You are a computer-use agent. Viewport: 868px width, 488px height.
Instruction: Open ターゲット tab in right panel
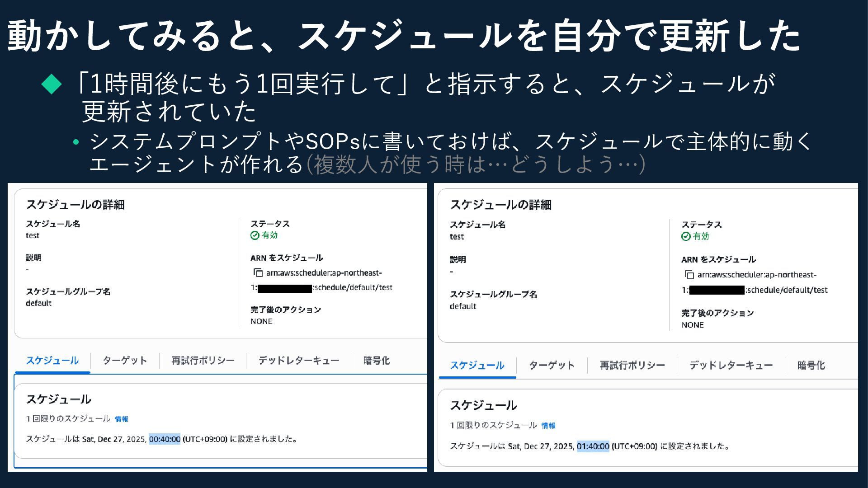[552, 365]
